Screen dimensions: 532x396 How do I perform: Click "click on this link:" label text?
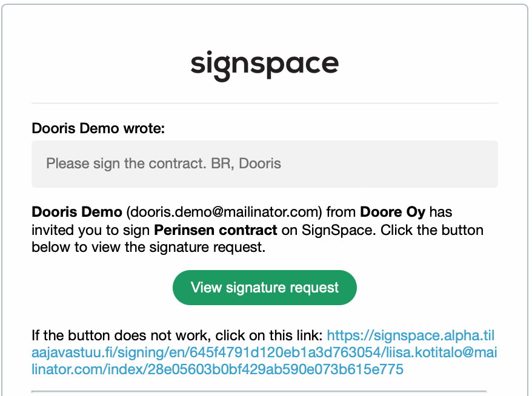269,335
